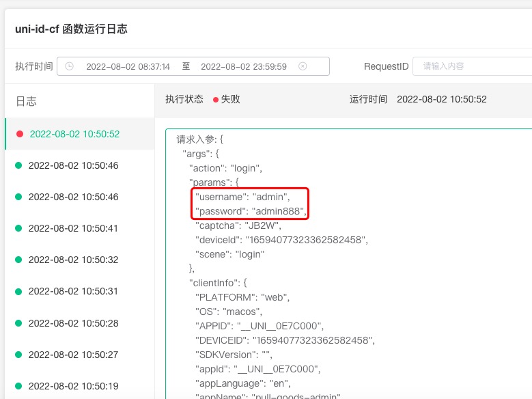This screenshot has width=532, height=399.
Task: Click the "password": "admin888" line in the log
Action: (250, 211)
